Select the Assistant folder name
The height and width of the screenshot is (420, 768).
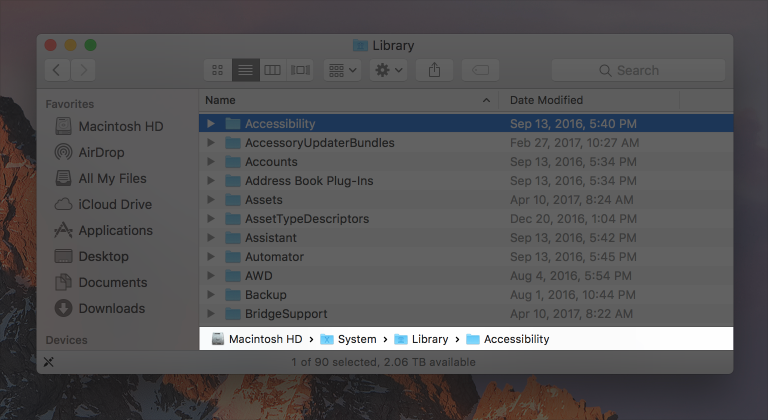tap(271, 238)
